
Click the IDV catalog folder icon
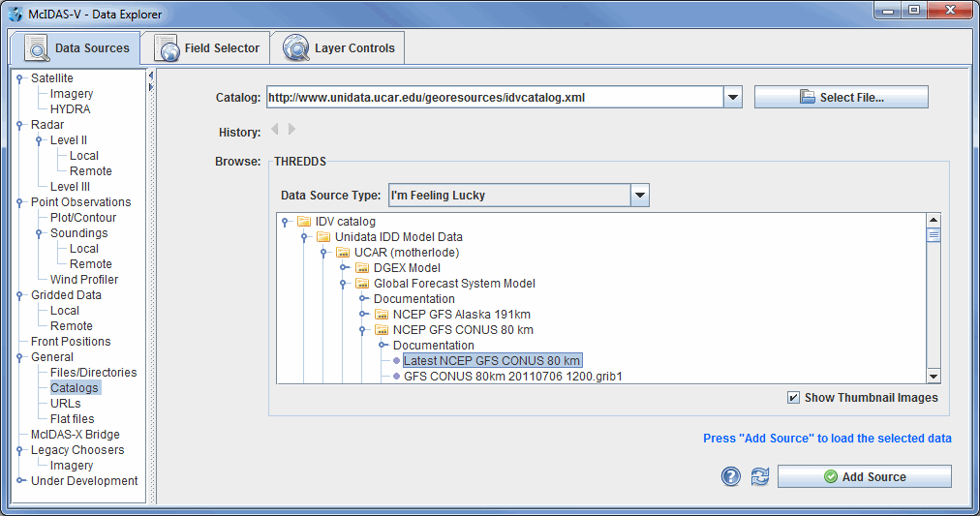(x=304, y=221)
